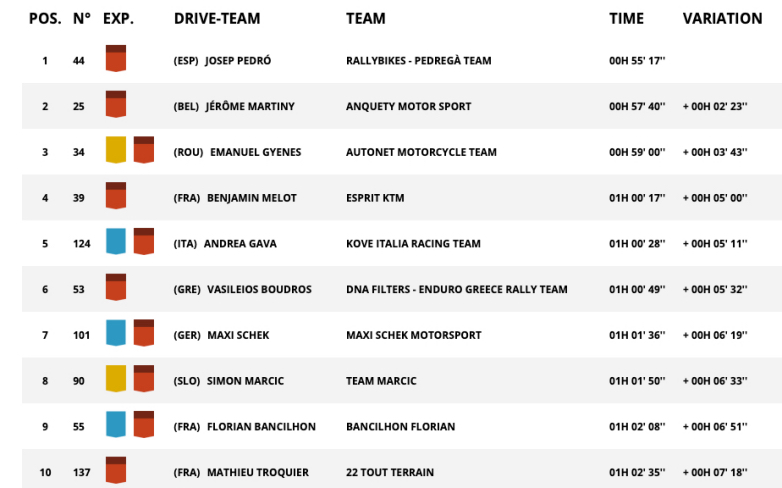Open rider Emanuel Gyenes's name
This screenshot has width=782, height=488.
point(255,153)
